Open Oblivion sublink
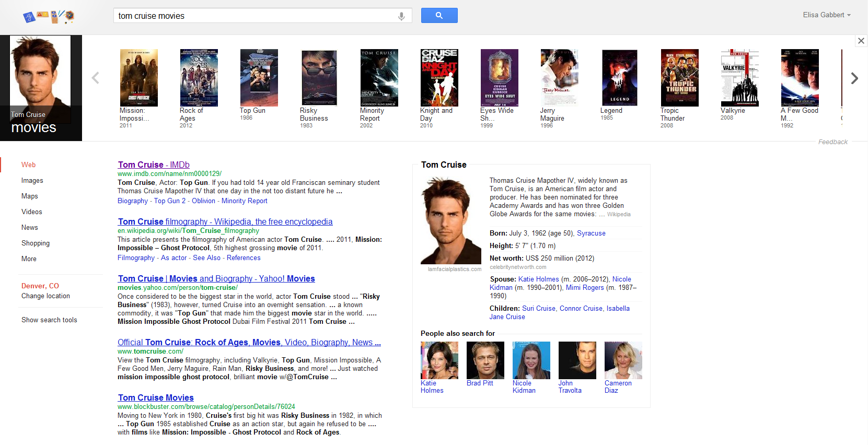The height and width of the screenshot is (445, 868). [x=203, y=201]
